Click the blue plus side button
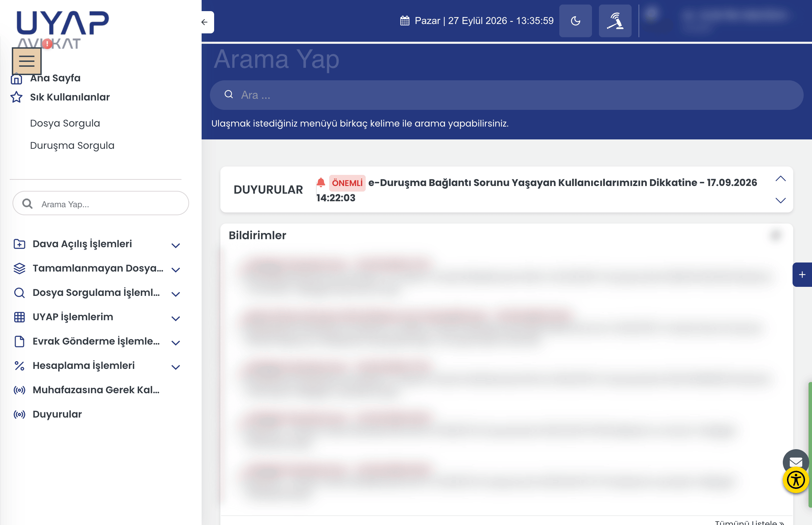This screenshot has height=525, width=812. (802, 275)
